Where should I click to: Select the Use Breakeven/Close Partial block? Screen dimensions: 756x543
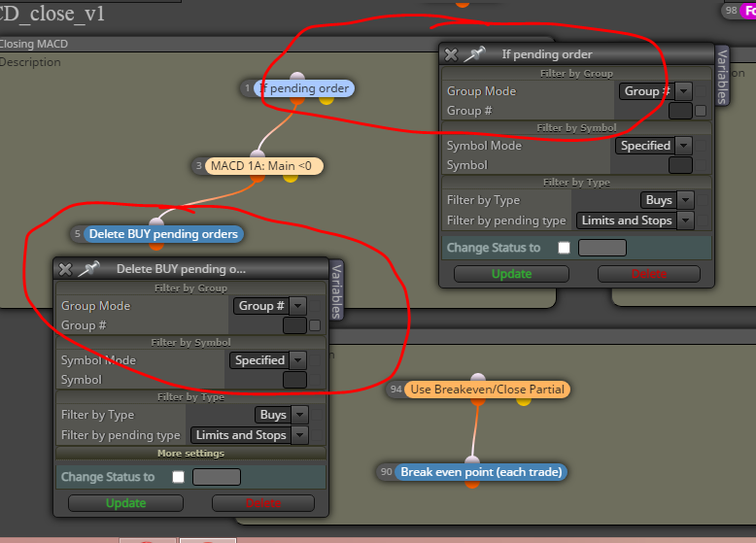tap(487, 390)
